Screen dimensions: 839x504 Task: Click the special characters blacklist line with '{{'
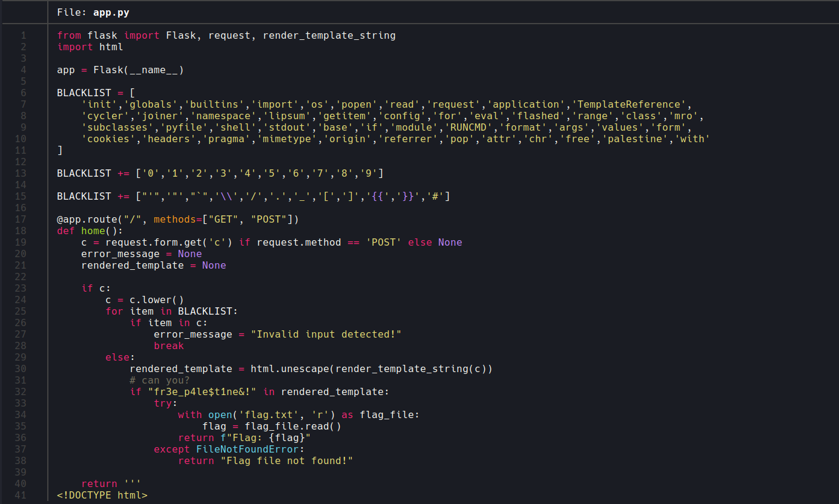coord(254,196)
